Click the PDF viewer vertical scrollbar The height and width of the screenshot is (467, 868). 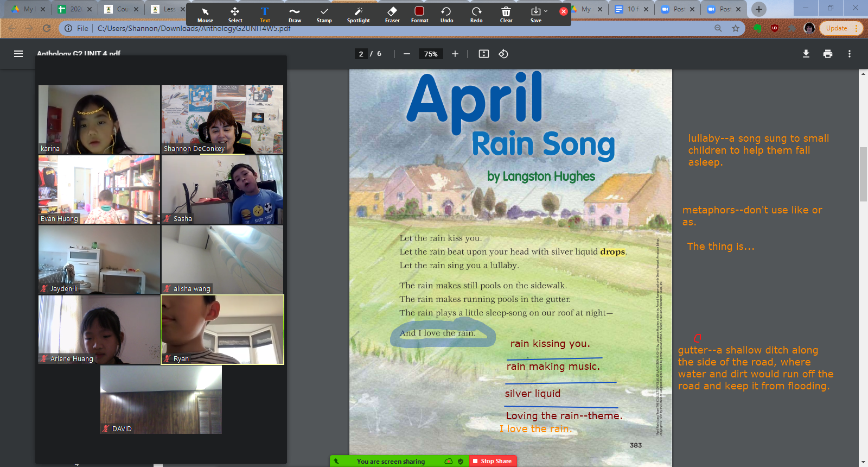tap(863, 174)
